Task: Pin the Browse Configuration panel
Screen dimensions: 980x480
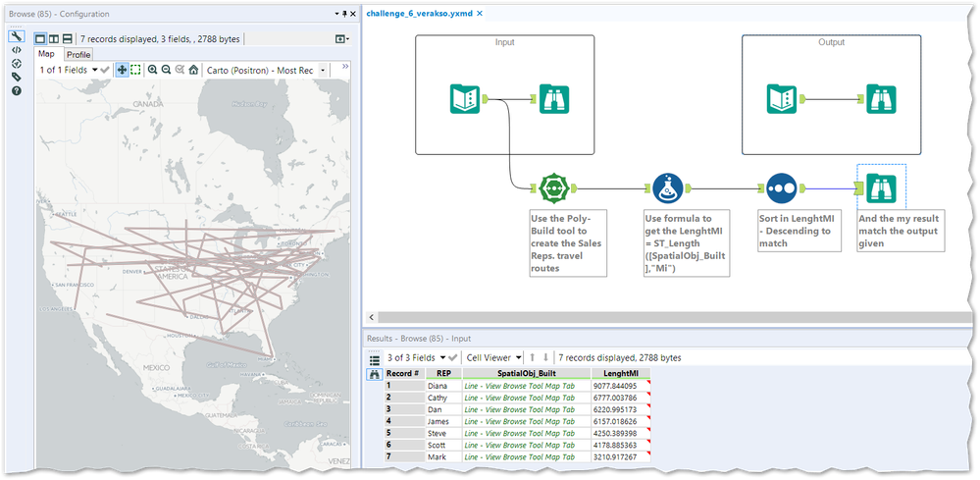Action: pyautogui.click(x=344, y=14)
